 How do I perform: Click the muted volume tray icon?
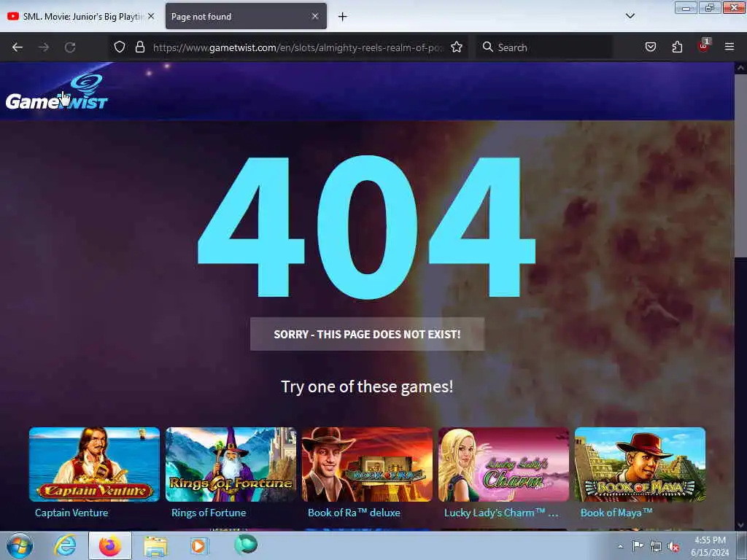[673, 547]
